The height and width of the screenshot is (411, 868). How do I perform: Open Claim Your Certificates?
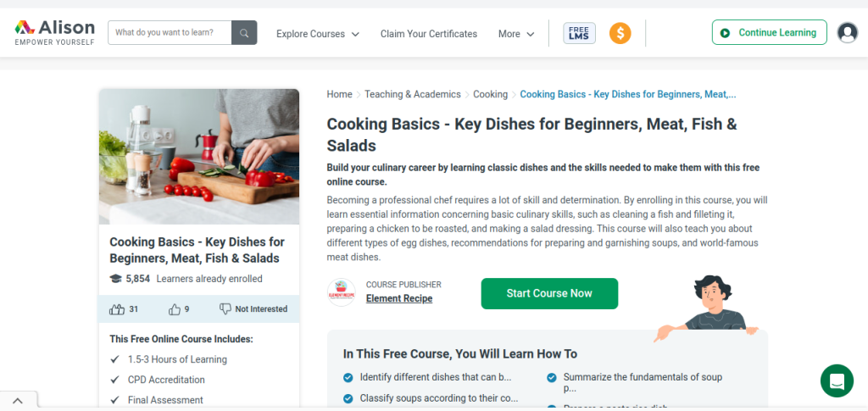(x=428, y=34)
